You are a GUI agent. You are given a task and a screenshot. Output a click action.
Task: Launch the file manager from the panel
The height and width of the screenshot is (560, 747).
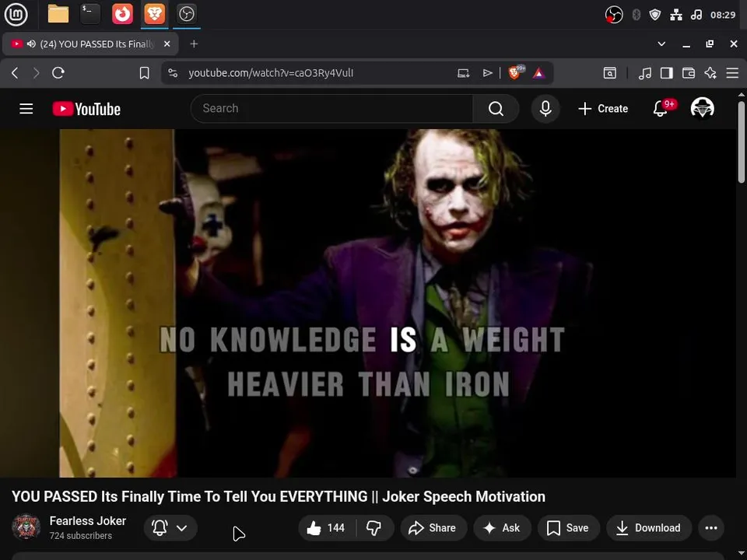click(58, 14)
